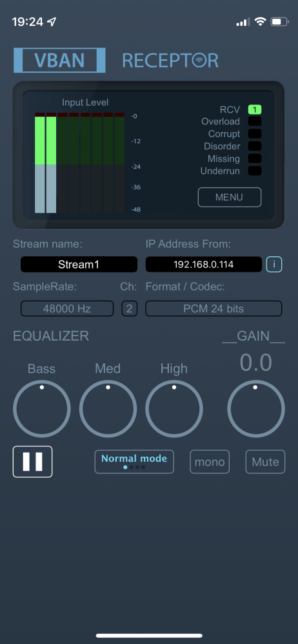Screen dimensions: 298x644
Task: Click the Underrun indicator light
Action: pyautogui.click(x=255, y=171)
